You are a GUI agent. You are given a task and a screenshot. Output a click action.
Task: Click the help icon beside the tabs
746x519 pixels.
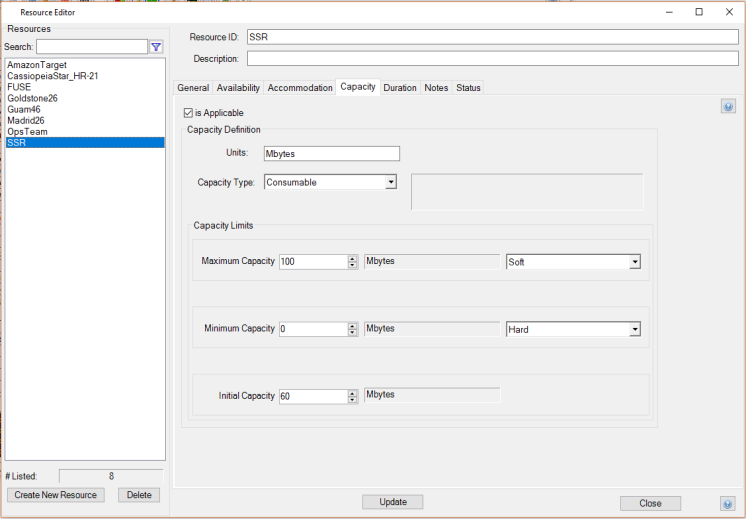point(728,107)
